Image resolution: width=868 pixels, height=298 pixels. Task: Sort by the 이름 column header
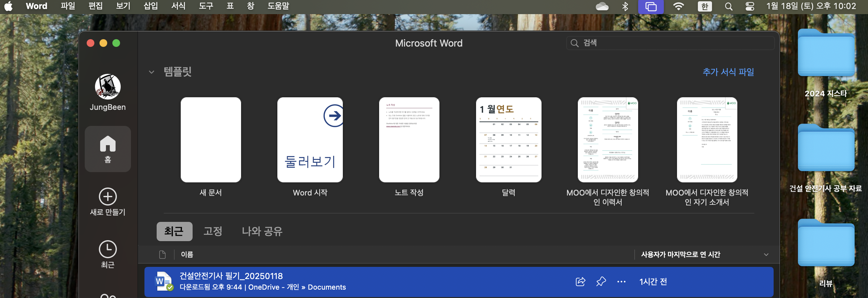click(187, 255)
